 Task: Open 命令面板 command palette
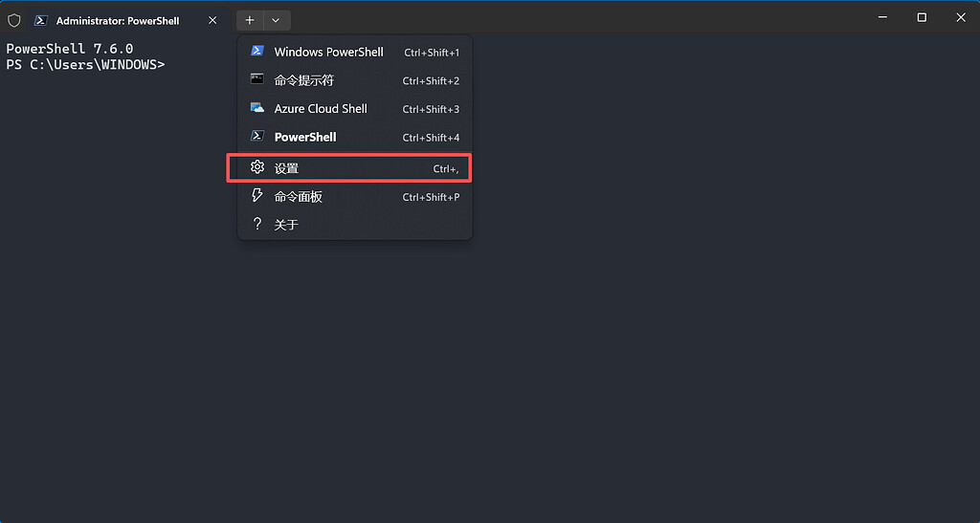click(355, 197)
